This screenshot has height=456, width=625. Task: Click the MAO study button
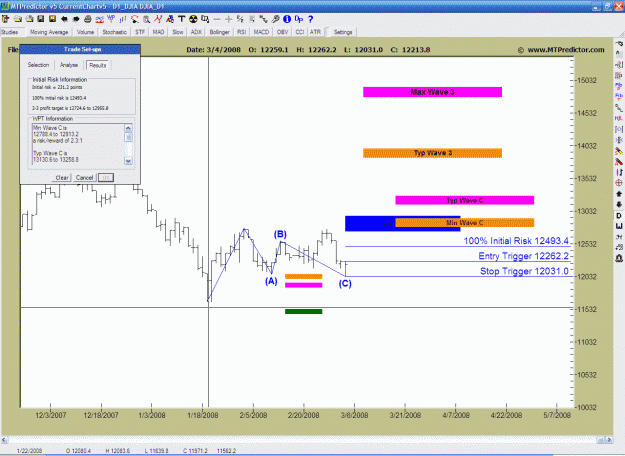tap(158, 32)
